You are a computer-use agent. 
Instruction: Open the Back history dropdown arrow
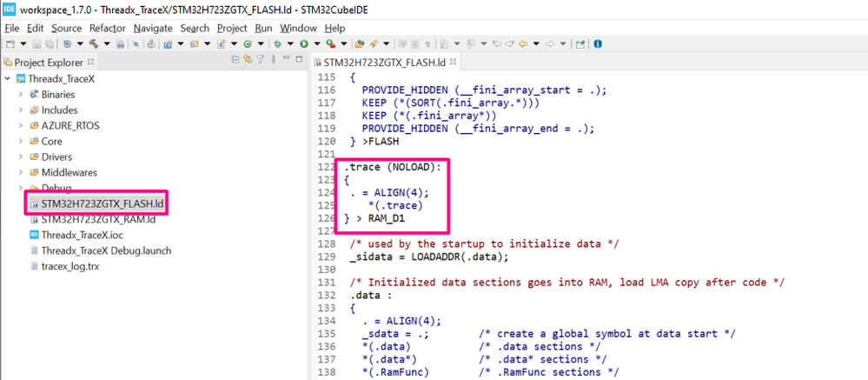tap(536, 43)
